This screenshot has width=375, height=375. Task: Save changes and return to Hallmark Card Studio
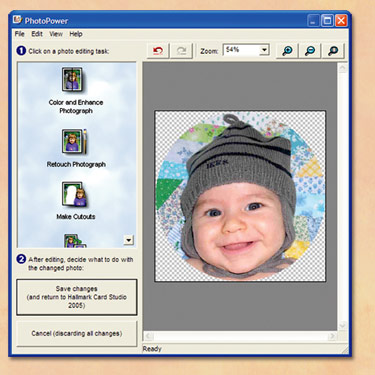[77, 297]
